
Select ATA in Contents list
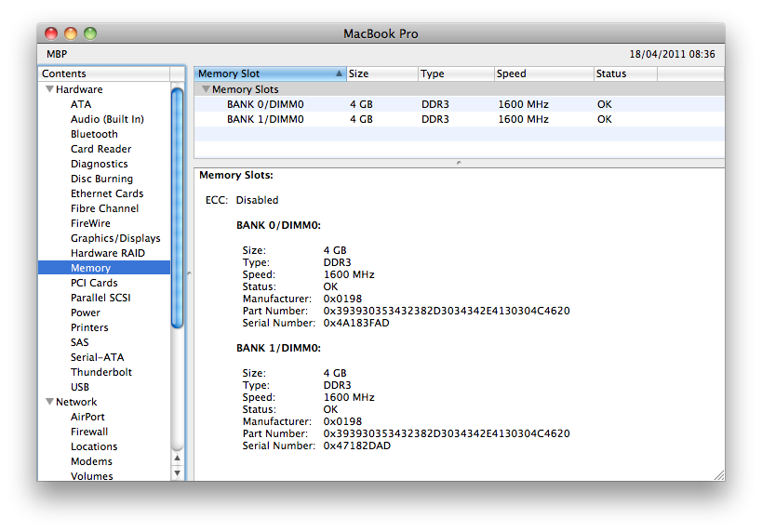click(81, 104)
